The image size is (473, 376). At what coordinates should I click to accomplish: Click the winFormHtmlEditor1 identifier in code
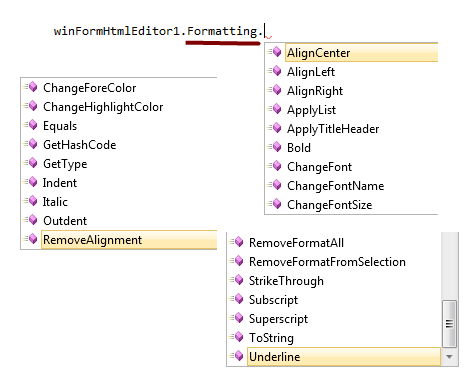point(117,31)
